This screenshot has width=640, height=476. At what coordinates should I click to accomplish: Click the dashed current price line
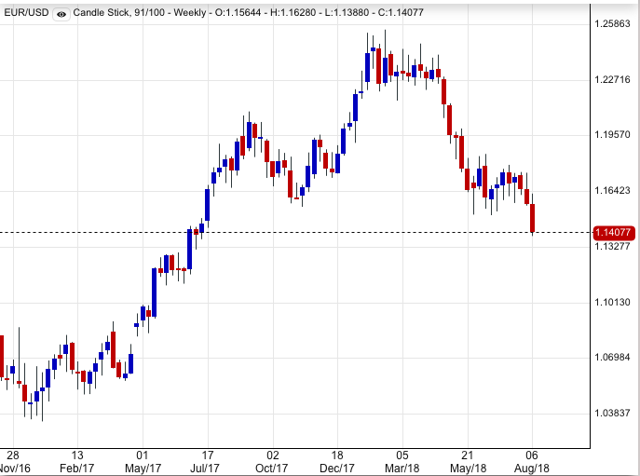tap(296, 233)
